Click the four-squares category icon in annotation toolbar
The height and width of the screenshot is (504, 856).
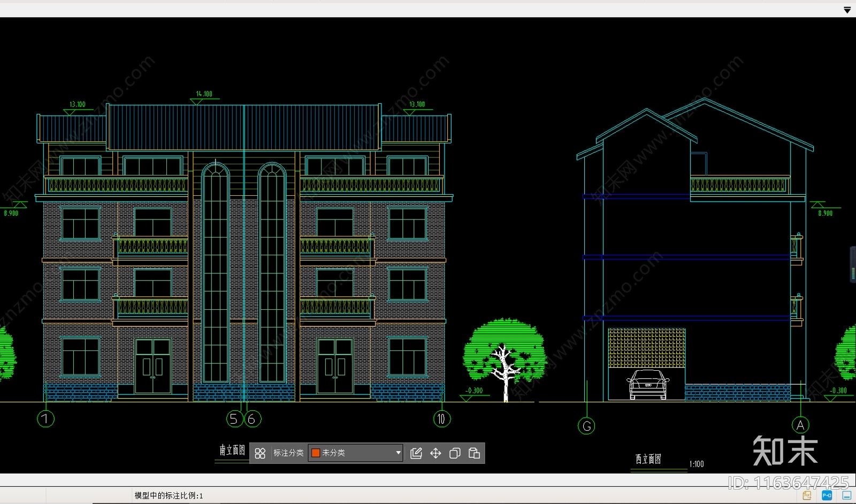point(260,453)
